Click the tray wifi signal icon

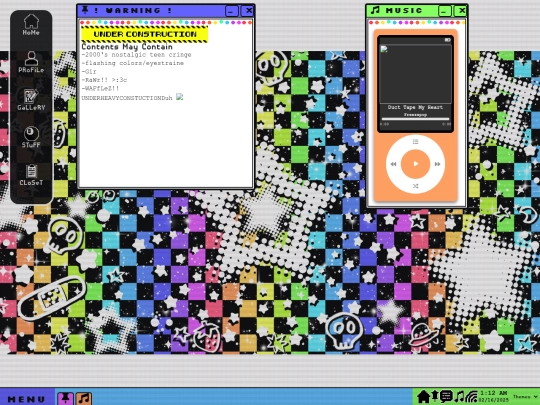tap(471, 397)
